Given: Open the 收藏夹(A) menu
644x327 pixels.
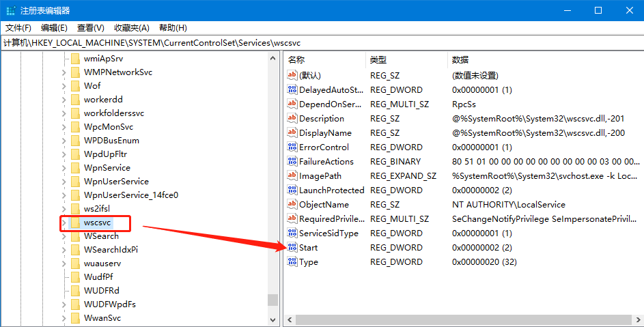Looking at the screenshot, I should pyautogui.click(x=132, y=28).
